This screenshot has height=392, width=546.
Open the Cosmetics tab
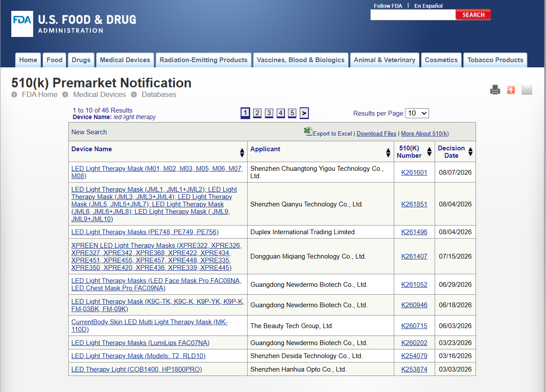tap(441, 60)
